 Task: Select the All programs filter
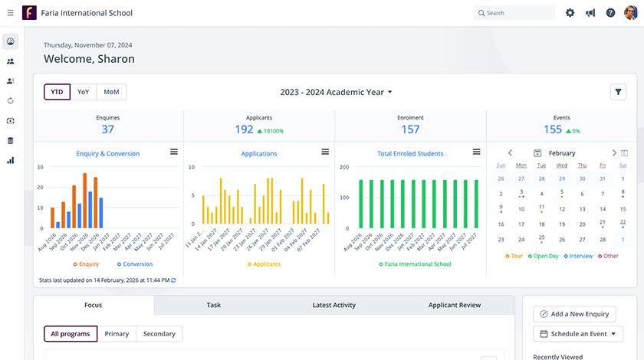click(x=71, y=334)
